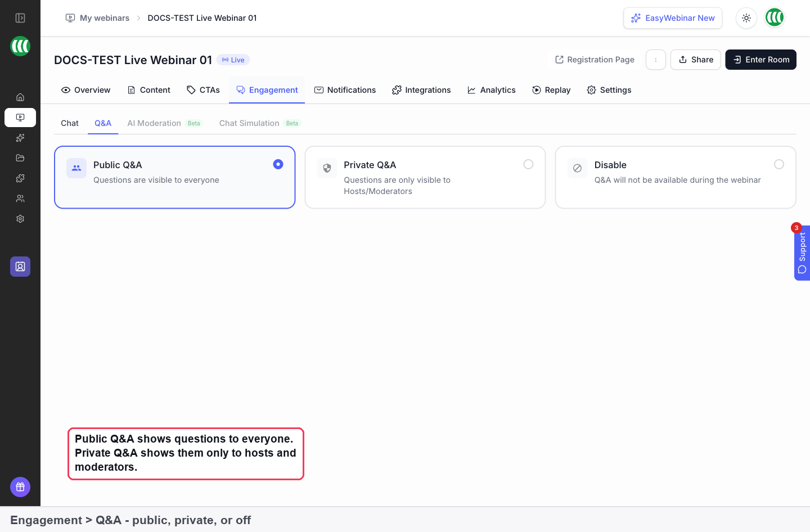Open the three-dot more options menu

point(656,60)
